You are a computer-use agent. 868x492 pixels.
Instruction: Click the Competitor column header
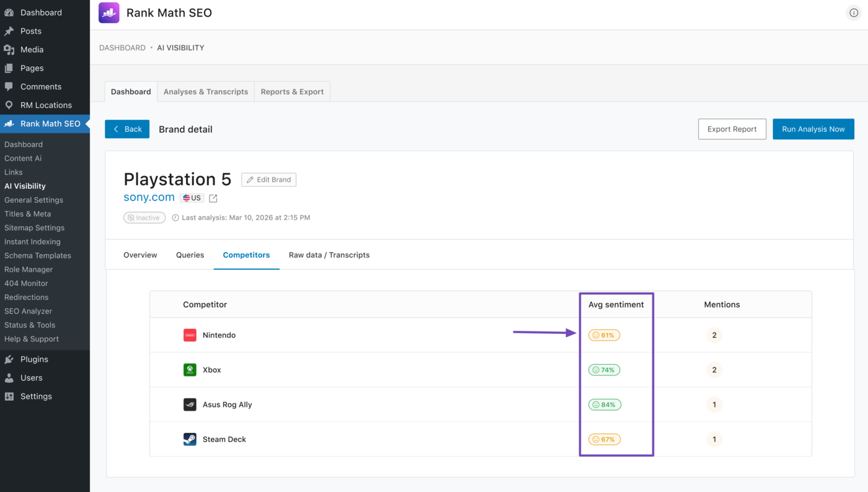(x=205, y=305)
